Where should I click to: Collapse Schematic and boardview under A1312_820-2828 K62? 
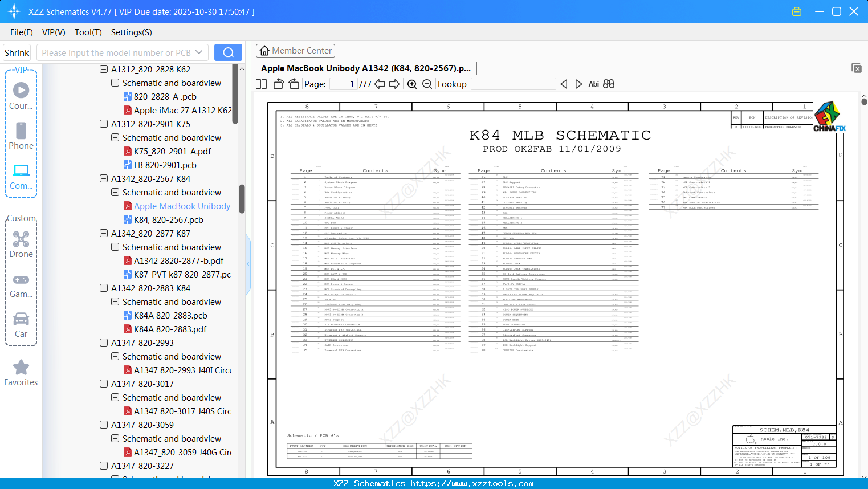click(x=115, y=83)
